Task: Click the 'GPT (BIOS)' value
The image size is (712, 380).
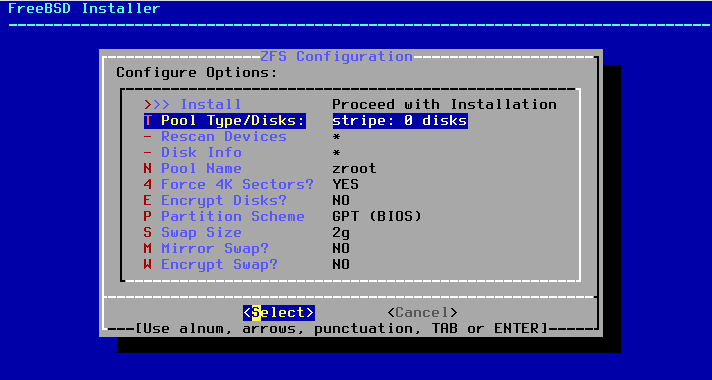Action: pyautogui.click(x=377, y=216)
